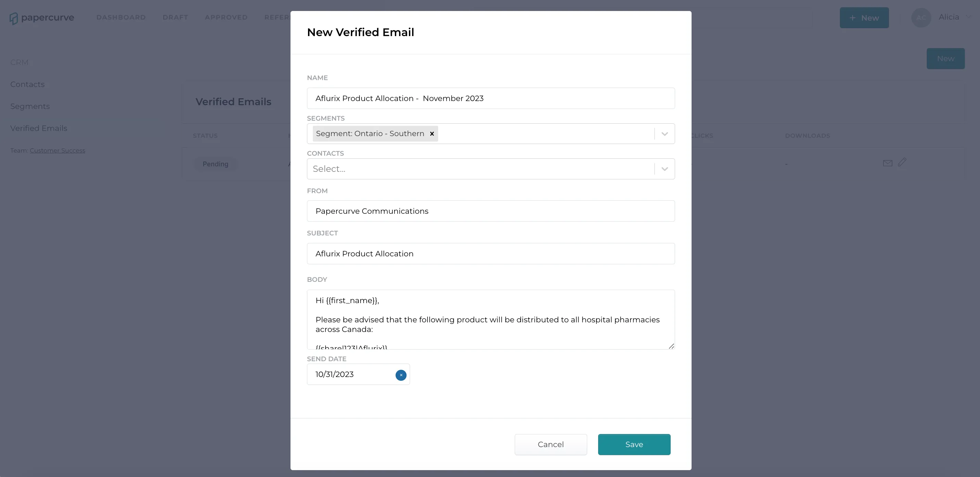
Task: Click the Subject field with Aflurix Product Allocation
Action: click(491, 254)
